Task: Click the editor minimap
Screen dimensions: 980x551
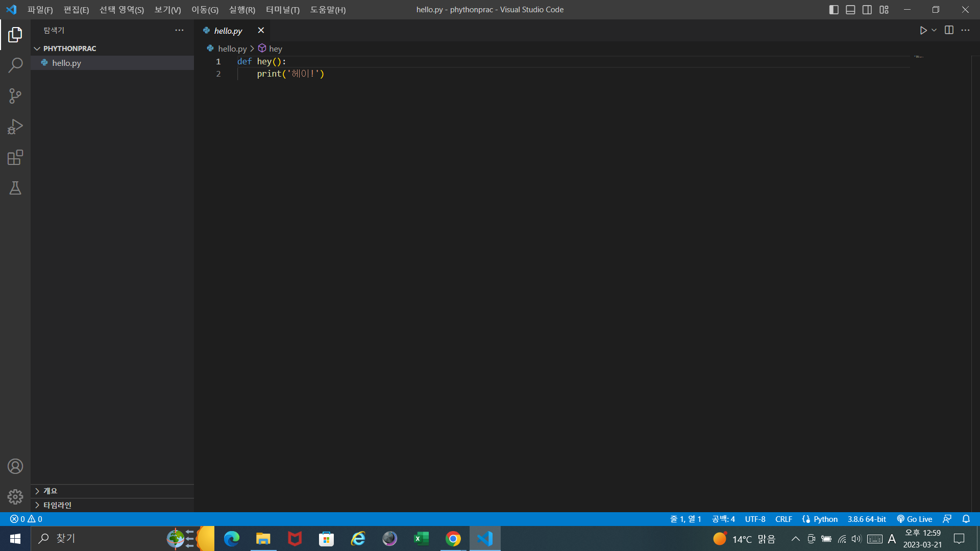Action: coord(919,57)
